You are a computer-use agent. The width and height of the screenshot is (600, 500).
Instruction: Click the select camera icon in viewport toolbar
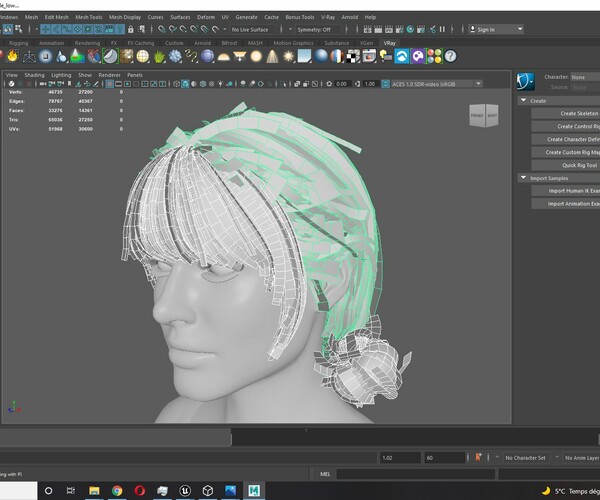tap(43, 84)
